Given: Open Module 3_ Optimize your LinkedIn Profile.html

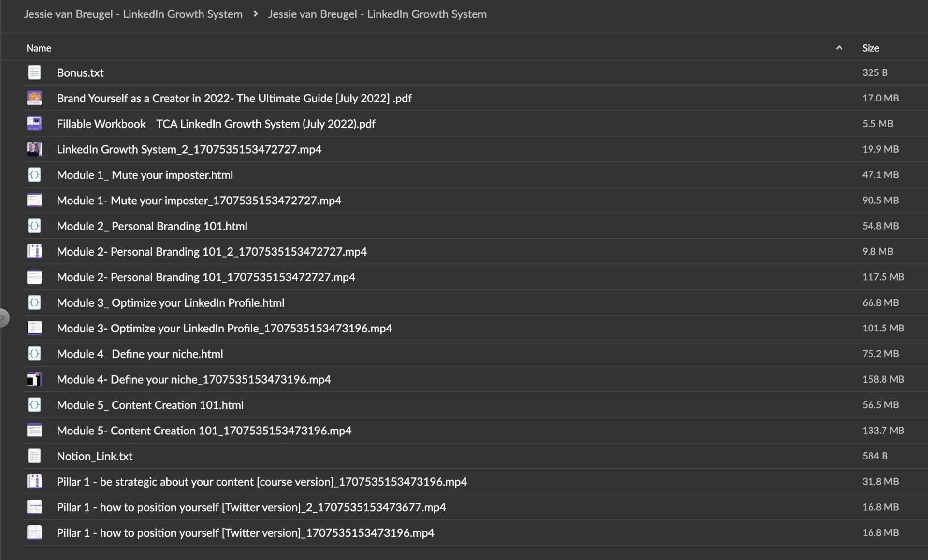Looking at the screenshot, I should click(x=171, y=303).
